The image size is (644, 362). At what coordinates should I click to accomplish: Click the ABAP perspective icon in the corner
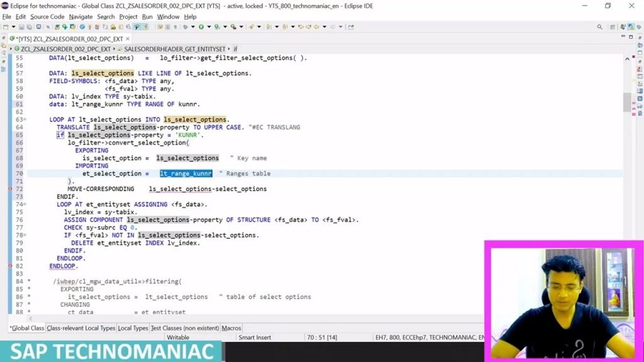pos(631,27)
